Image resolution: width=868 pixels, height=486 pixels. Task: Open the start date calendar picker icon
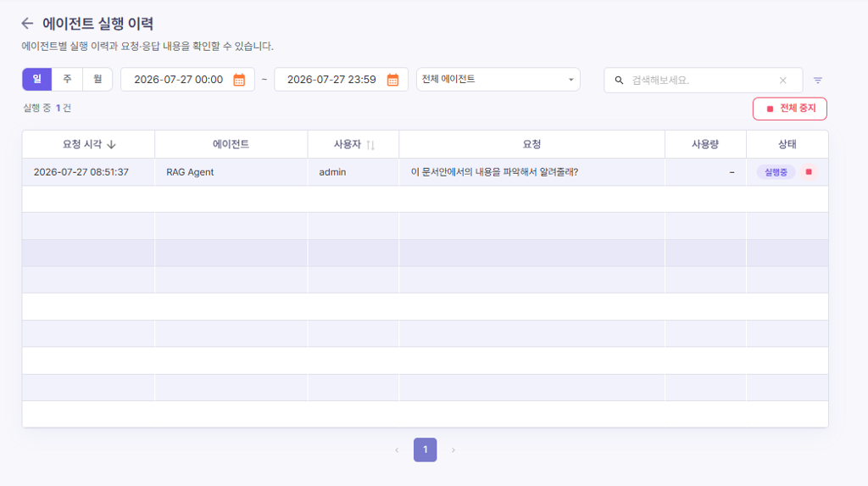pyautogui.click(x=239, y=80)
